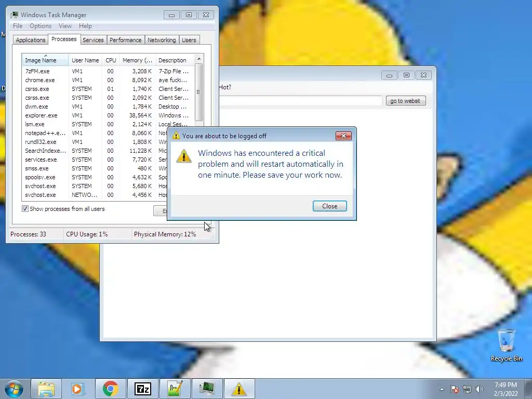The image size is (532, 399).
Task: Open the File menu in Task Manager
Action: (x=18, y=26)
